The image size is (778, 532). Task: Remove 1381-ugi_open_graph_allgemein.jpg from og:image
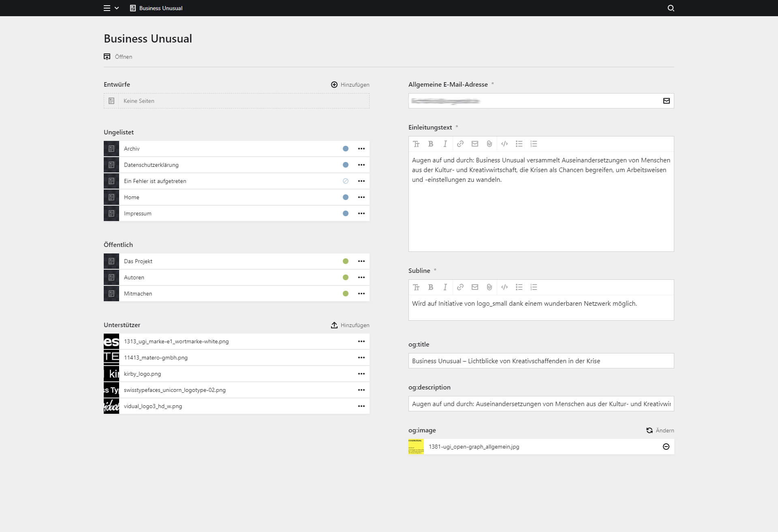(666, 447)
